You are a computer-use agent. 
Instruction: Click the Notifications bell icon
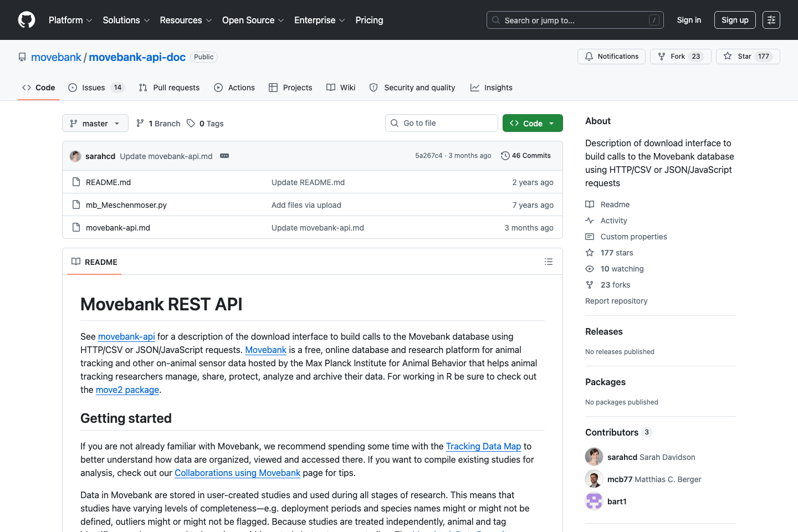point(589,56)
